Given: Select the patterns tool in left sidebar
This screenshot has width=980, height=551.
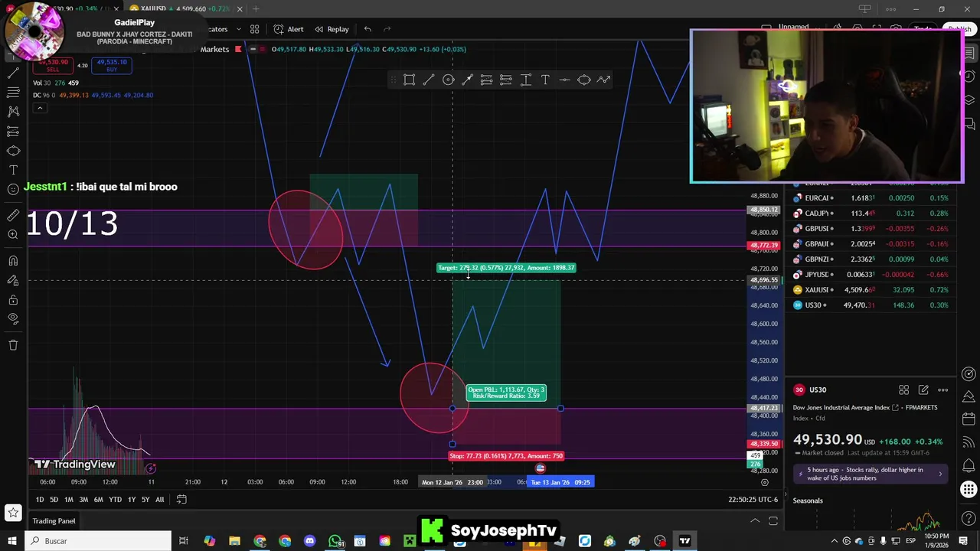Looking at the screenshot, I should point(13,112).
